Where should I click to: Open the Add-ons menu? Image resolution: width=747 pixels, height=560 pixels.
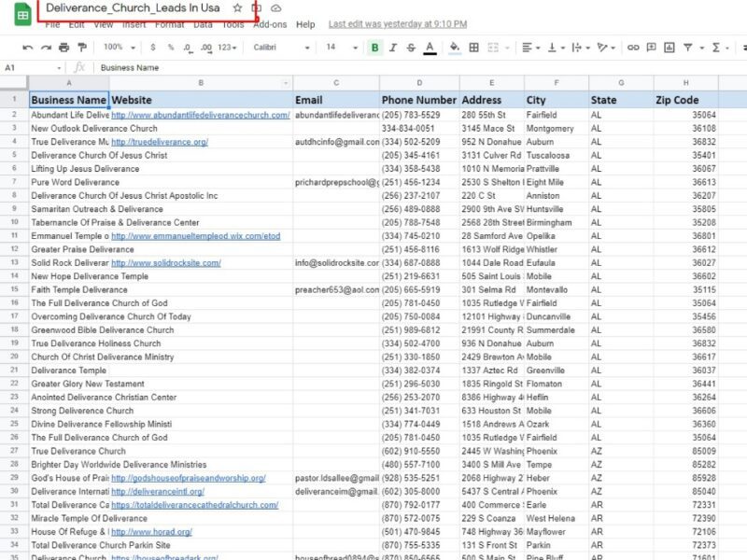(x=270, y=24)
